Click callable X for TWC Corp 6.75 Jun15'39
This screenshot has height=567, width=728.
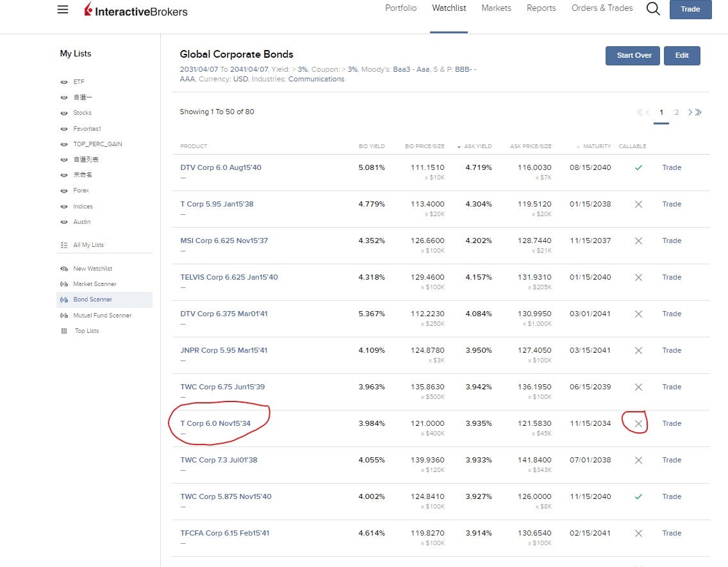click(638, 387)
